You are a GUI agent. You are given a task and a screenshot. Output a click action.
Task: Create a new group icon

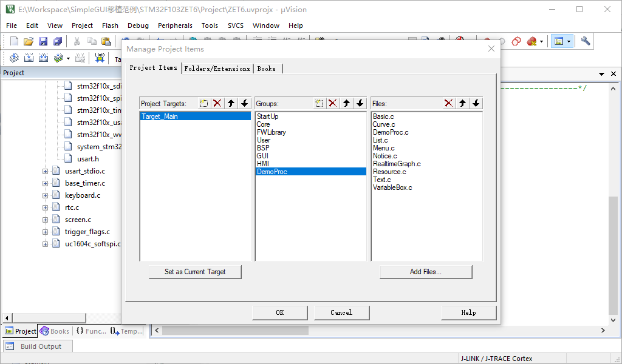319,103
